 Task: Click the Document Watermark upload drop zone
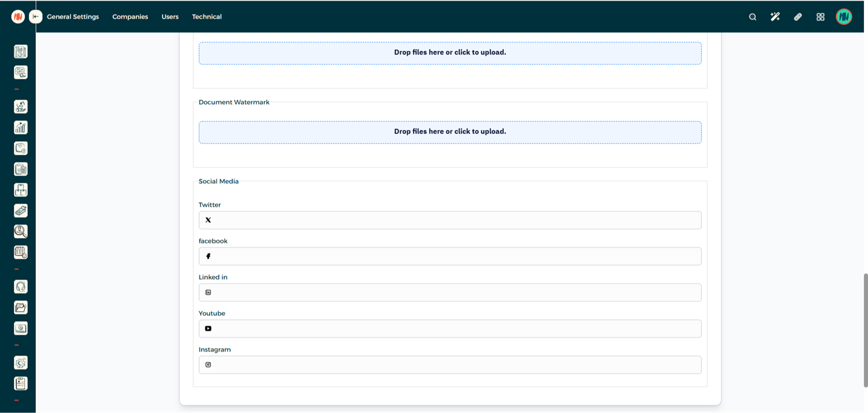click(450, 132)
